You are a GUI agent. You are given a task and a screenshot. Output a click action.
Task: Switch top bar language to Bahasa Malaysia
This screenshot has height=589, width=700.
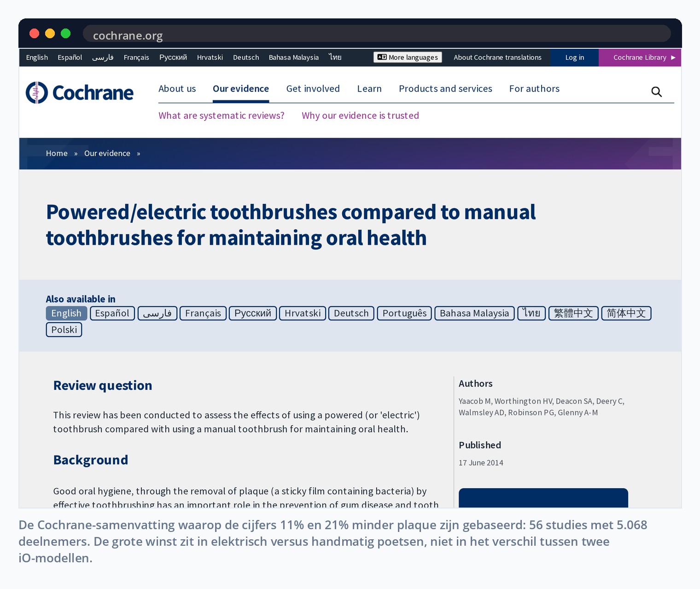(294, 58)
